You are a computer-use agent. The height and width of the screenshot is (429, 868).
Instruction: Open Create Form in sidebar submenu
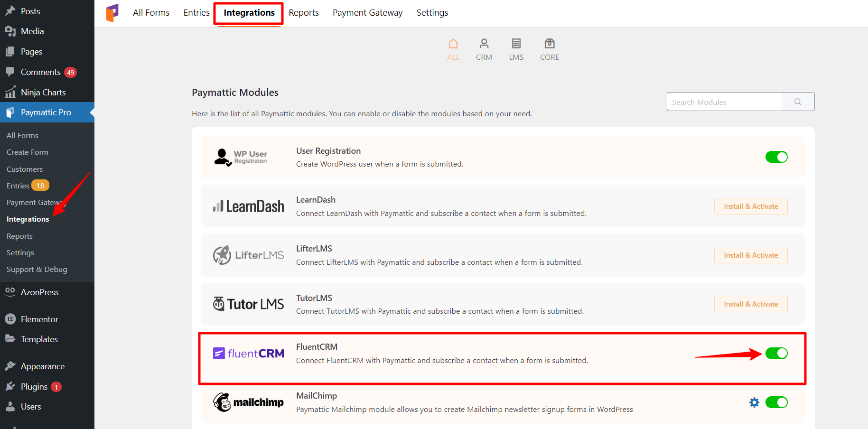pos(28,152)
